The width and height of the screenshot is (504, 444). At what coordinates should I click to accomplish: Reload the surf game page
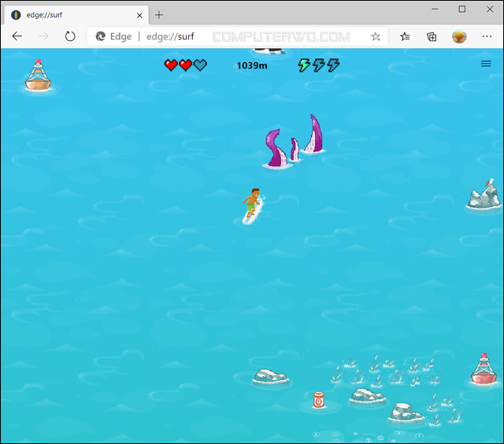pyautogui.click(x=70, y=36)
